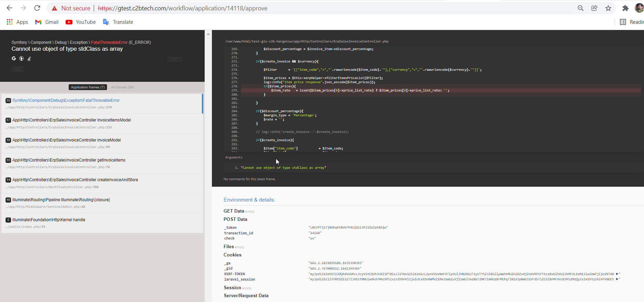Click the transaction_id value "14118"

coord(314,233)
